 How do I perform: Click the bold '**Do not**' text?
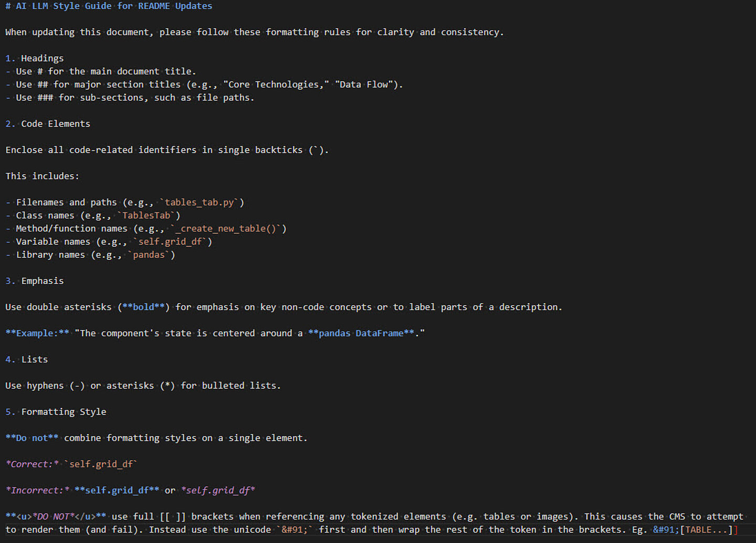tap(32, 438)
